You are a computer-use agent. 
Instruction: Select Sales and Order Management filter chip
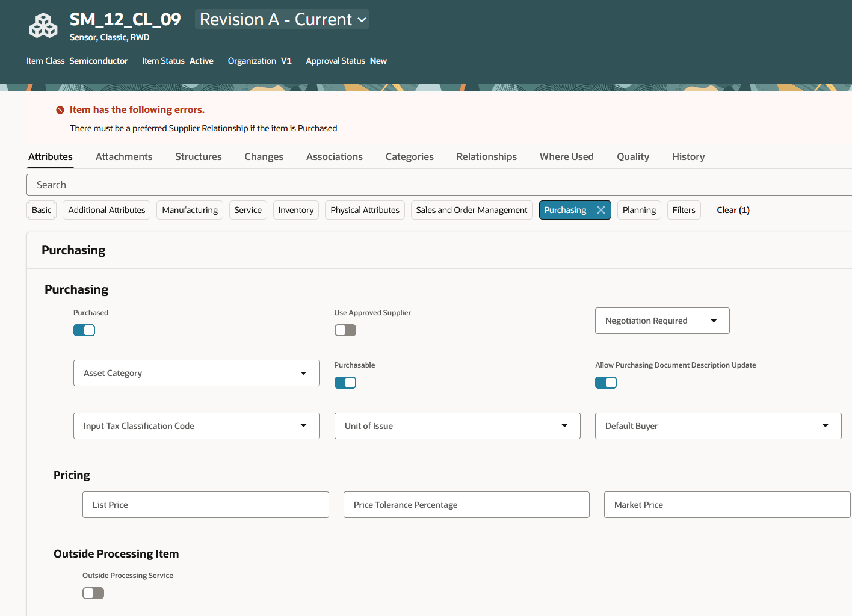tap(472, 210)
